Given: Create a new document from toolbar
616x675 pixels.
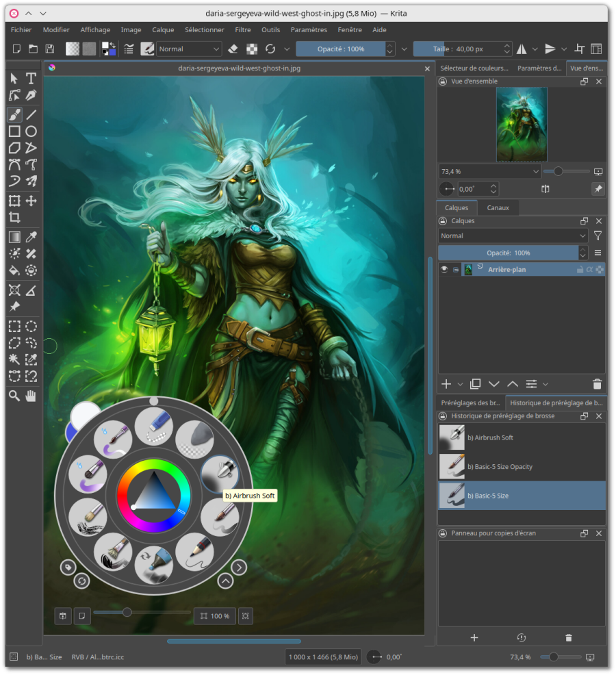Looking at the screenshot, I should pos(16,49).
